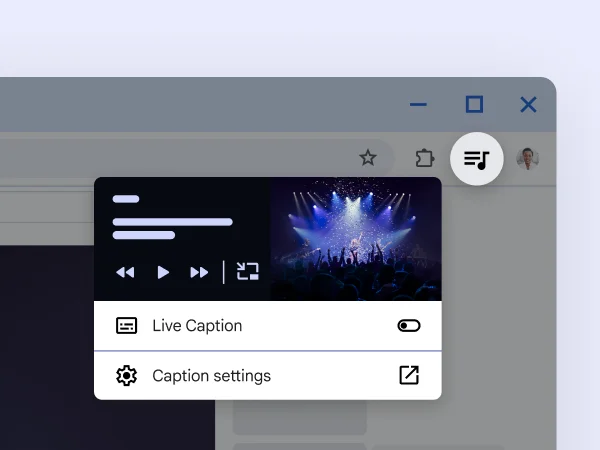Click the Caption settings gear icon
This screenshot has width=600, height=450.
[x=126, y=376]
